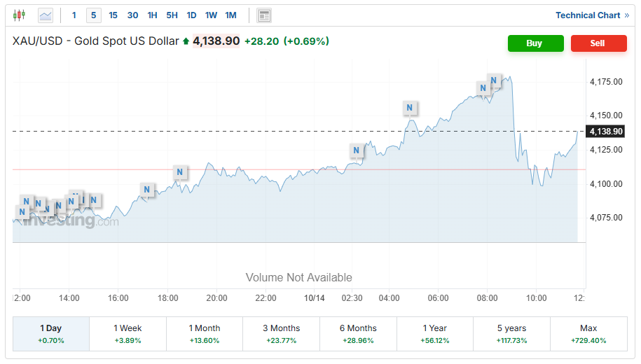Open news marker near 02:30 on chart
The width and height of the screenshot is (641, 364).
coord(357,150)
